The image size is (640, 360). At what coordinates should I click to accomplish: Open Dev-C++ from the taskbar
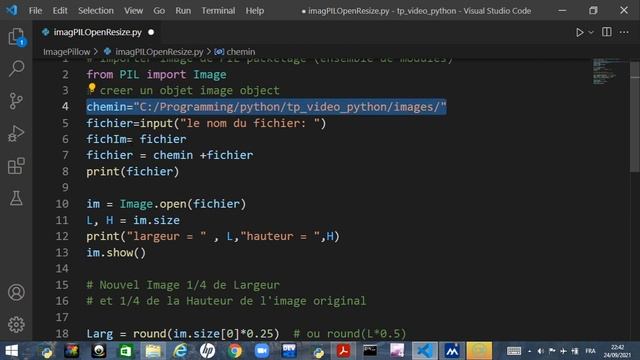coord(289,351)
